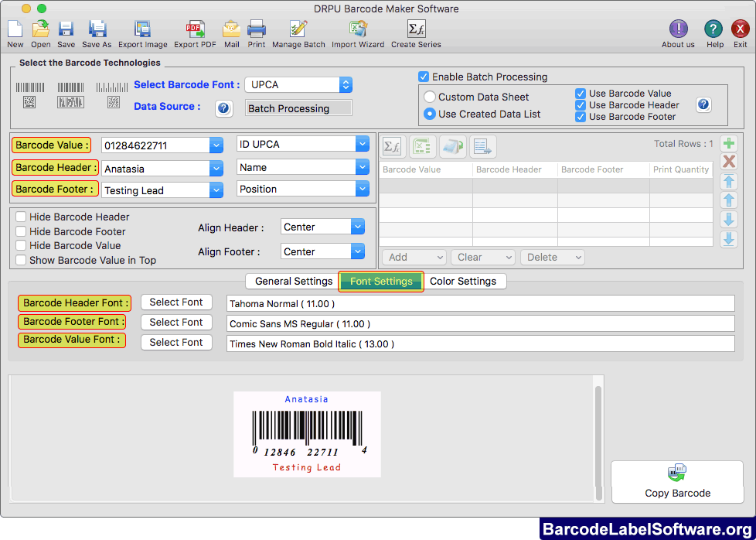Image resolution: width=756 pixels, height=540 pixels.
Task: Open the Name dropdown
Action: 363,167
